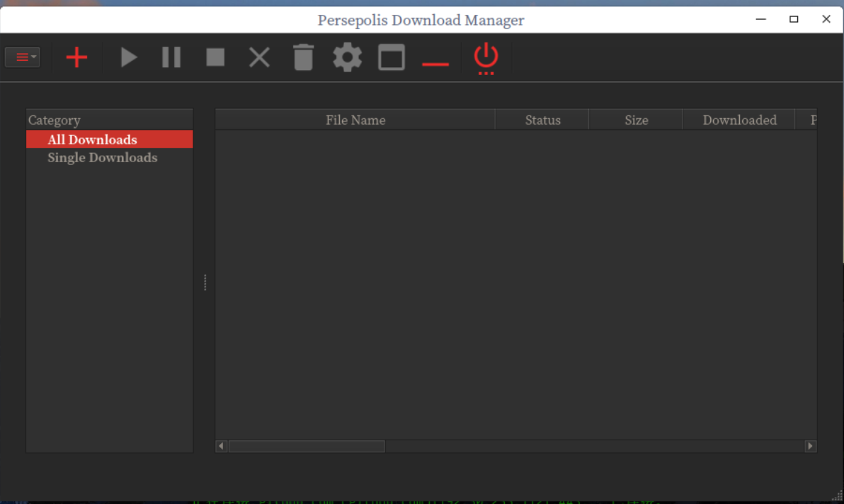The image size is (844, 504).
Task: Click the horizontal scrollbar left arrow
Action: (221, 446)
